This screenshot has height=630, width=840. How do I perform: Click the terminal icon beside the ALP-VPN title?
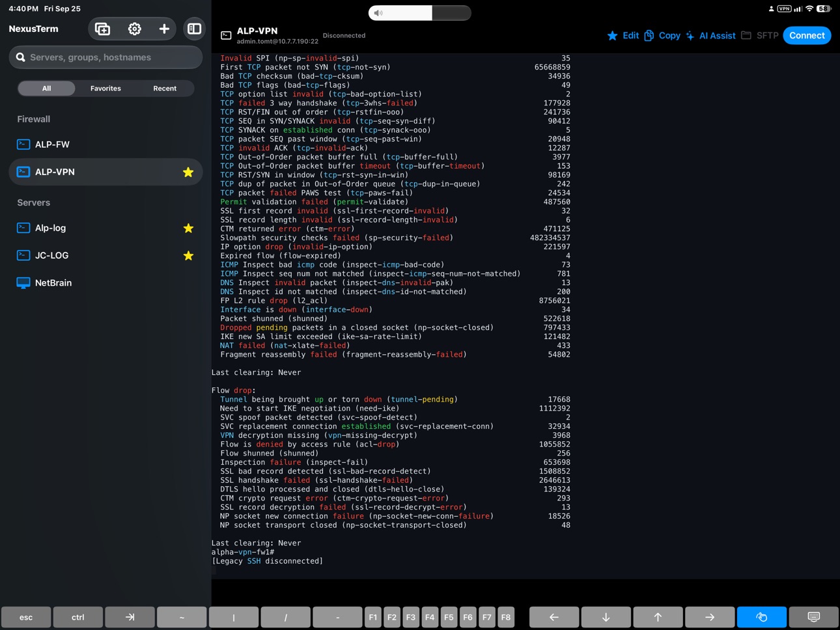pos(226,36)
